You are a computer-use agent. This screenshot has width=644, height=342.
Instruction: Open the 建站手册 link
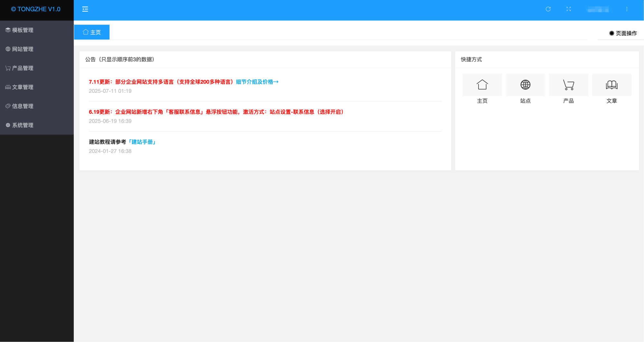(x=142, y=142)
